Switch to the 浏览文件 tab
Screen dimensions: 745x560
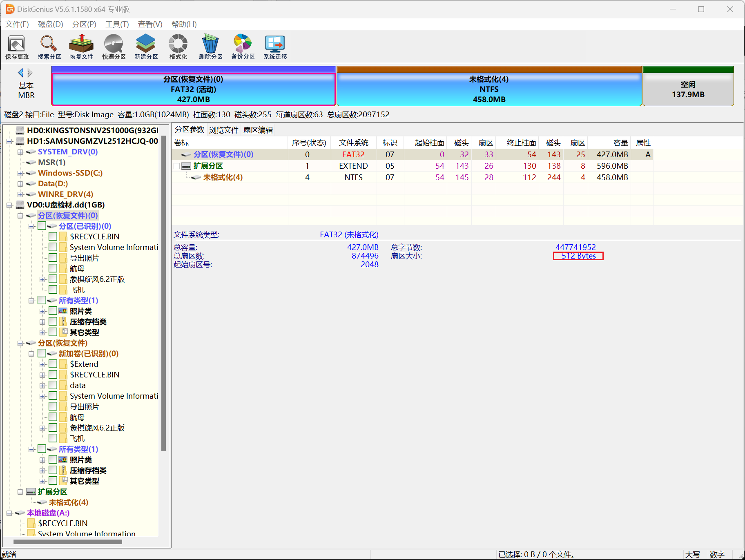224,130
